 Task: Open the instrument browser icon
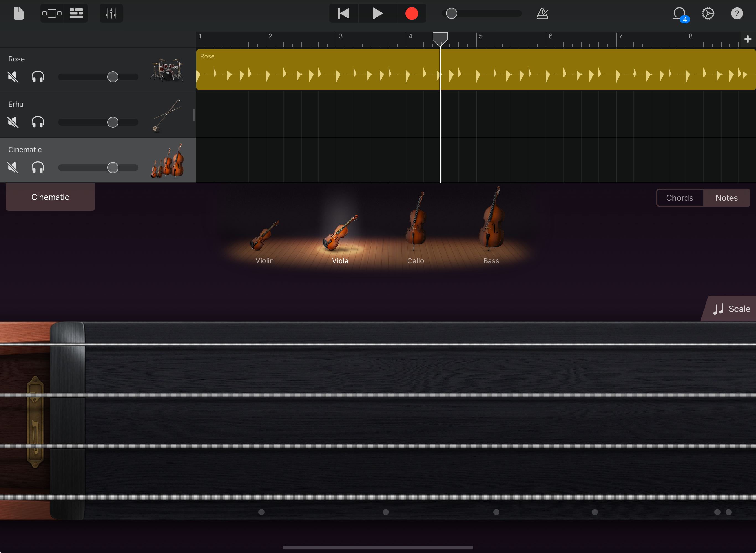click(x=52, y=13)
